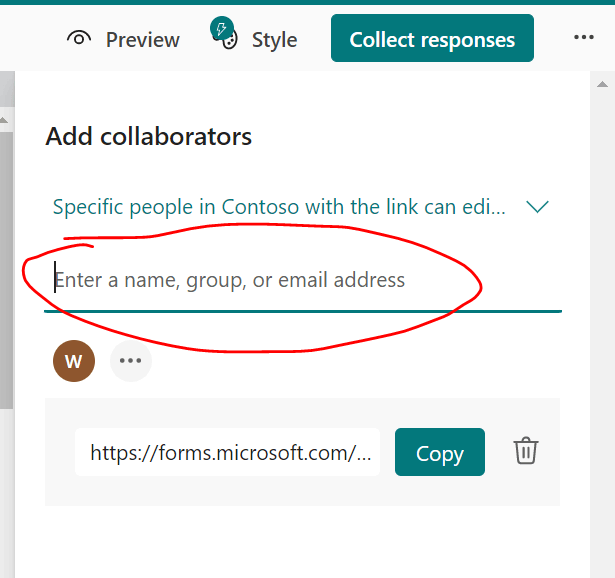Focus the name, group, or email field
This screenshot has height=578, width=615.
point(303,281)
